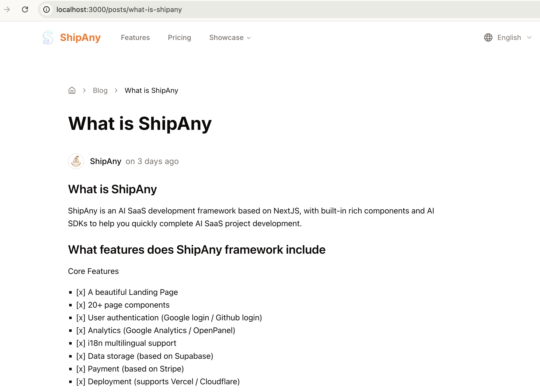The width and height of the screenshot is (540, 392).
Task: Click the ShipAny author sailboat avatar
Action: point(76,161)
